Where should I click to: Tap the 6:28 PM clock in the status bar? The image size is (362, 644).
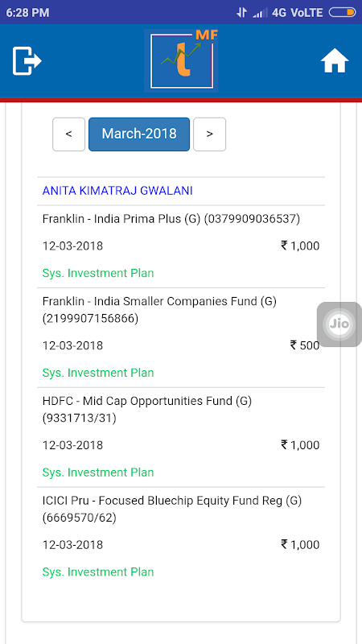(x=27, y=13)
